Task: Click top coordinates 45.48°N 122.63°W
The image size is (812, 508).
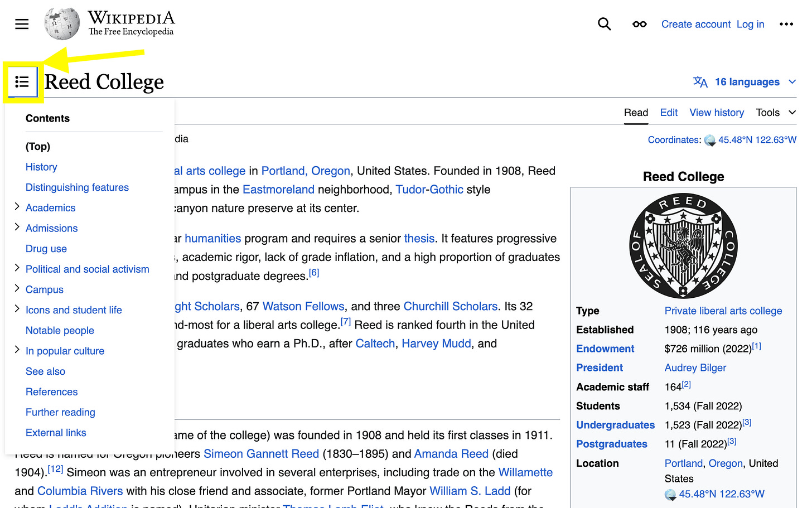Action: [757, 140]
